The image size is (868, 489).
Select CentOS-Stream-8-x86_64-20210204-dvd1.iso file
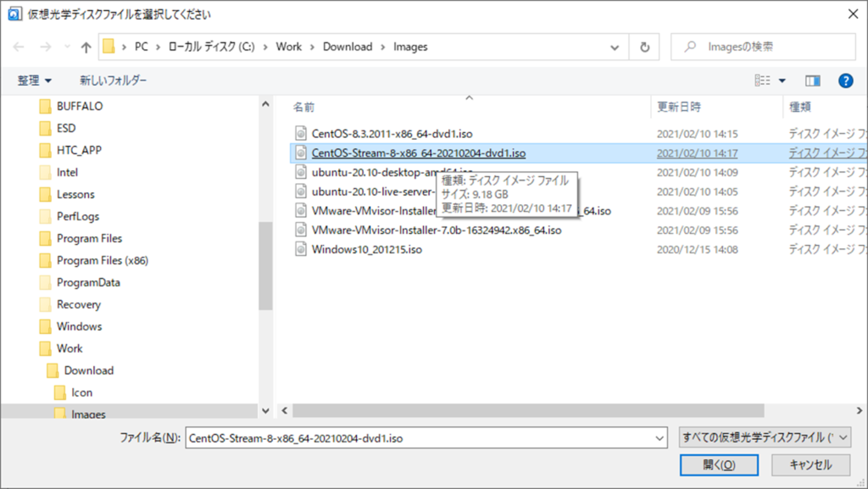pyautogui.click(x=419, y=153)
